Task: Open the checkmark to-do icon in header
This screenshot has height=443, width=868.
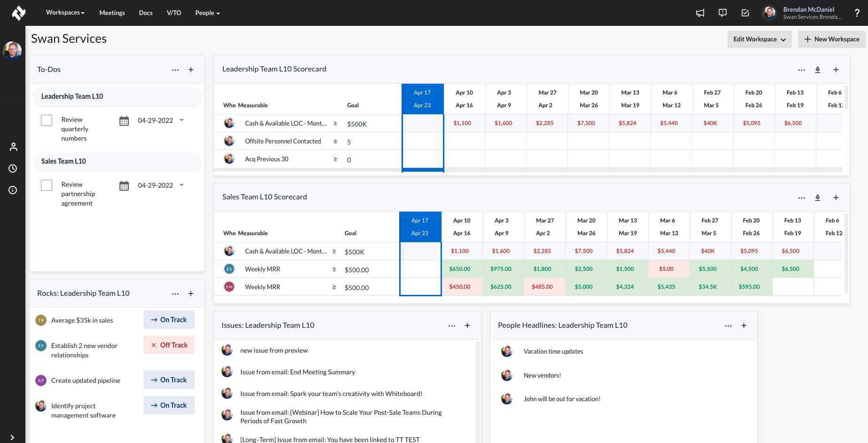Action: [x=745, y=13]
